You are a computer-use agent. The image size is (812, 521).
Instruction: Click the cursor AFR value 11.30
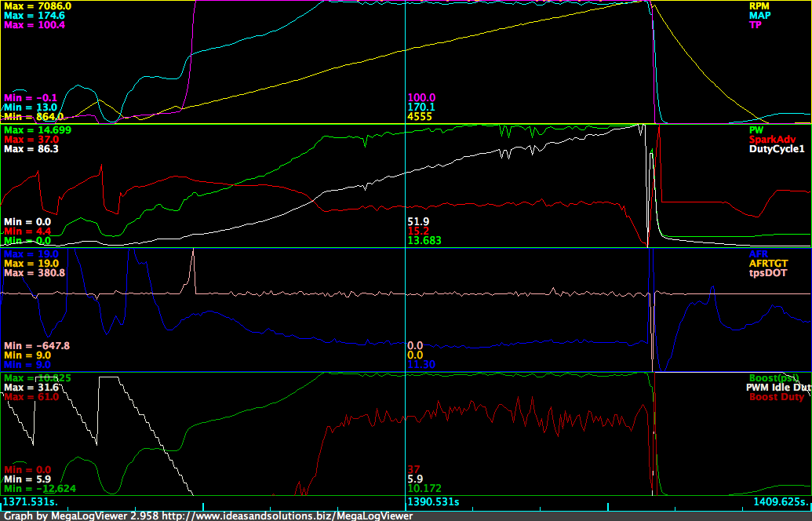click(421, 365)
